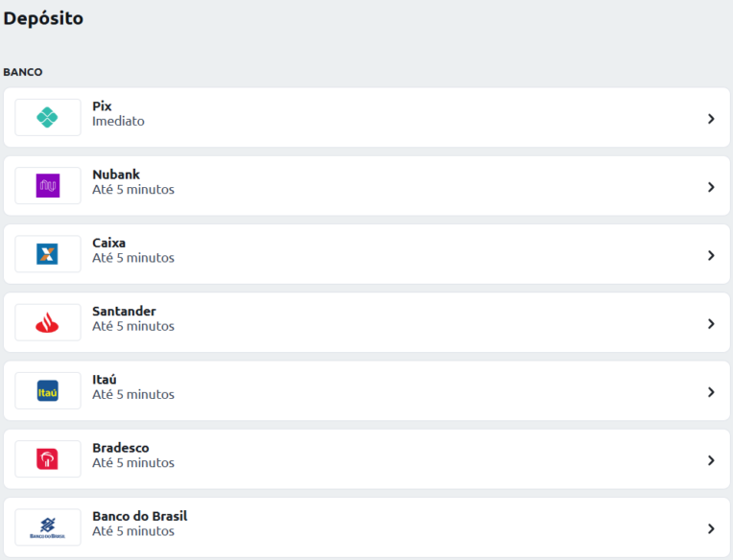Click the purple Nubank logo icon
Screen dimensions: 733x560
point(48,185)
